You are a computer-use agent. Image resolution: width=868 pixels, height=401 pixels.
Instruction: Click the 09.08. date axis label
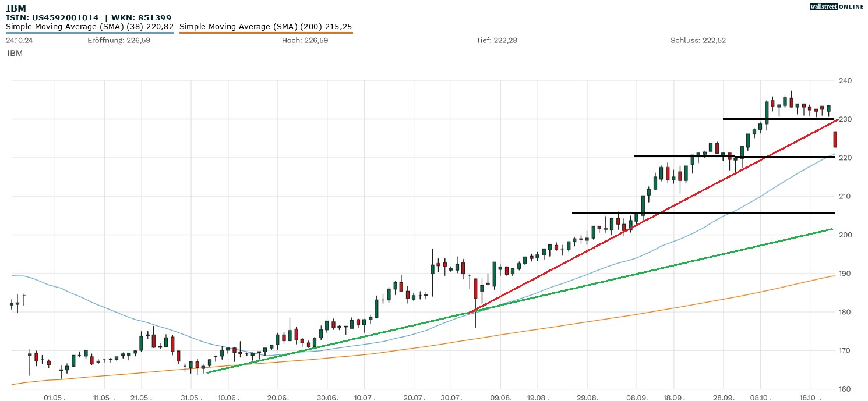click(x=500, y=397)
